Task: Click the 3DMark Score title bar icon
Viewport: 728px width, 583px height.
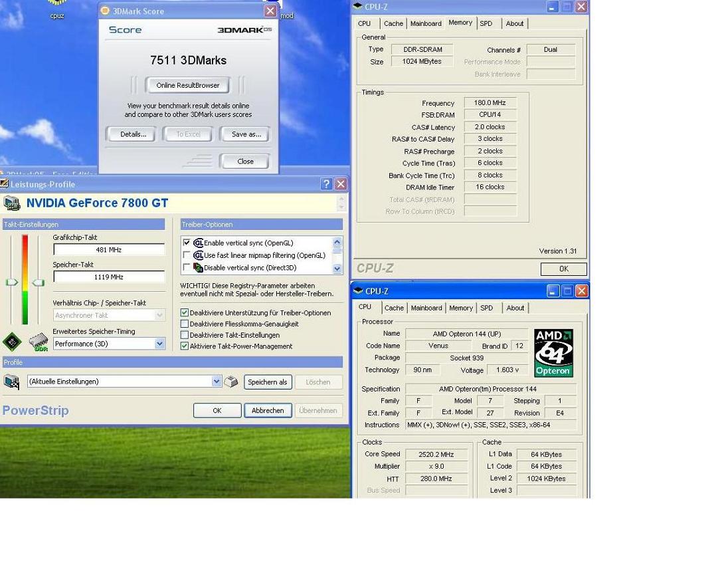Action: (105, 11)
